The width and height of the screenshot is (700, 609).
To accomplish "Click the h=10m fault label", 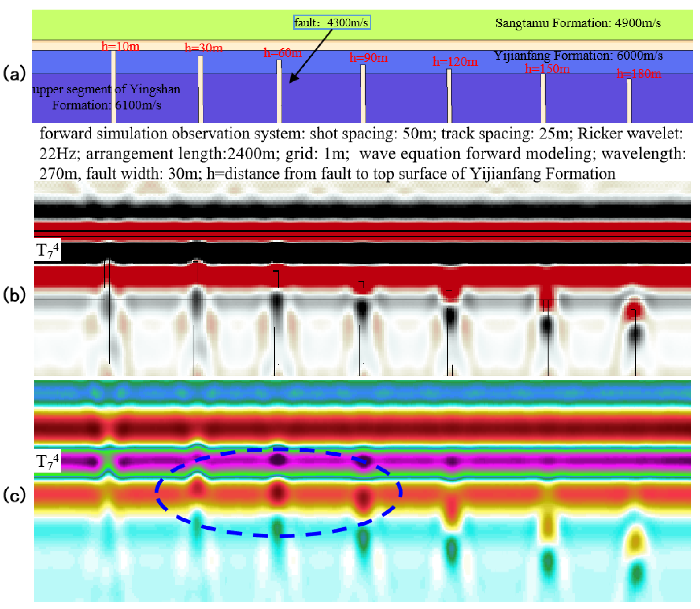I will point(120,46).
